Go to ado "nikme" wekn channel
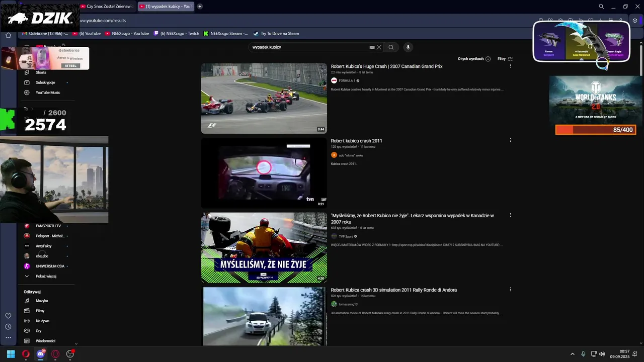 pyautogui.click(x=351, y=155)
